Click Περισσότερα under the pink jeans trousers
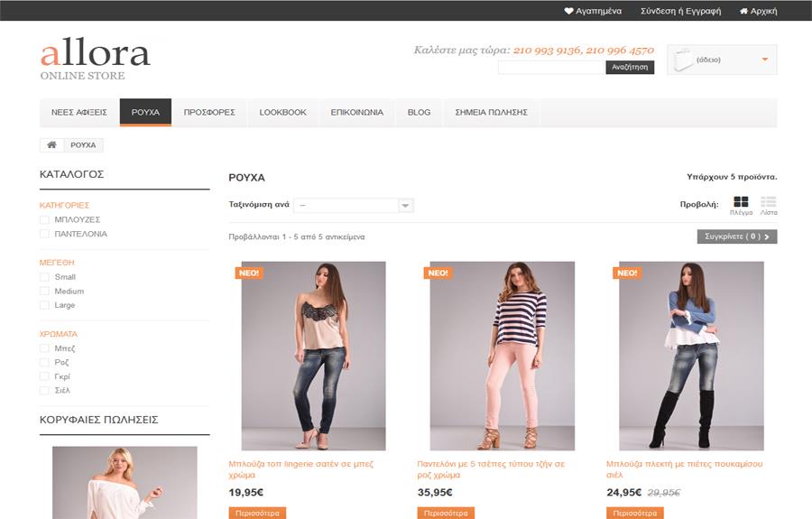Viewport: 812px width, 519px height. coord(446,514)
